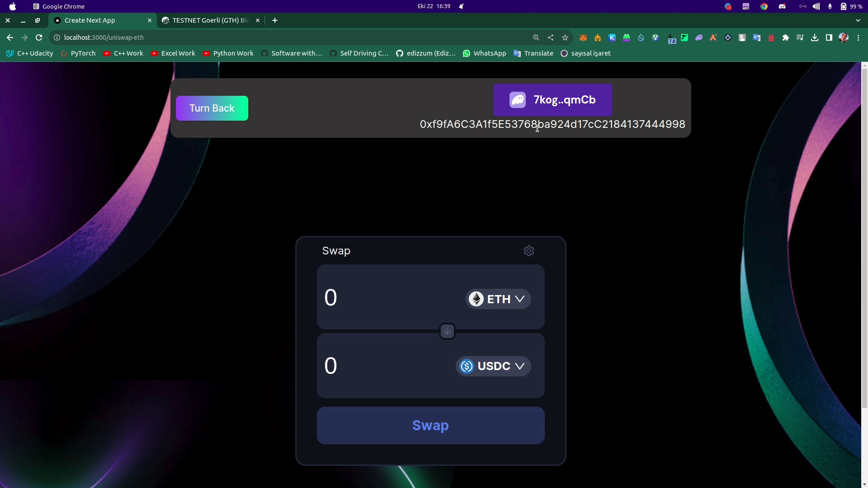Open ETH token dropdown
The height and width of the screenshot is (488, 868).
click(498, 299)
